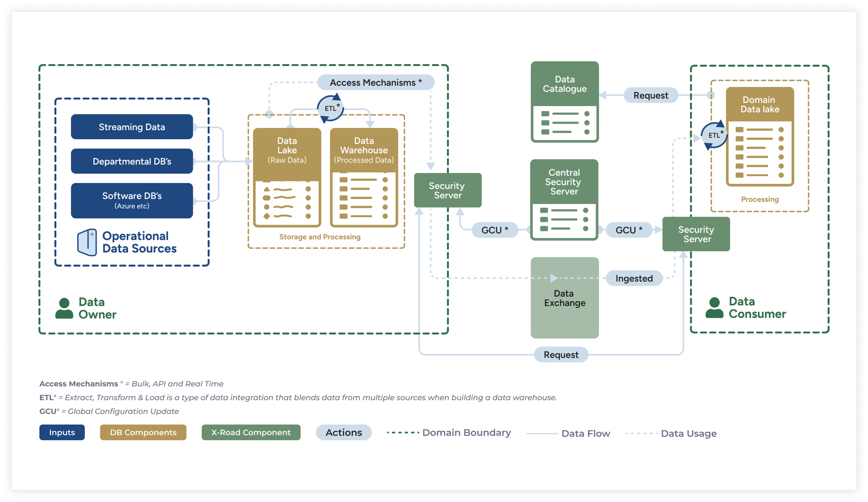The height and width of the screenshot is (502, 868).
Task: Click the ETL cycle icon above Data Lake
Action: pos(330,108)
